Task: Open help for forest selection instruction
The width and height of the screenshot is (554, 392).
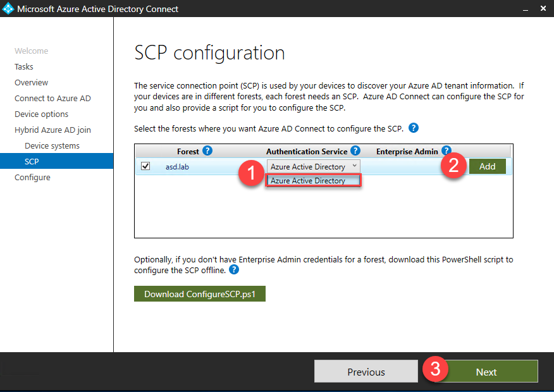Action: pyautogui.click(x=414, y=128)
